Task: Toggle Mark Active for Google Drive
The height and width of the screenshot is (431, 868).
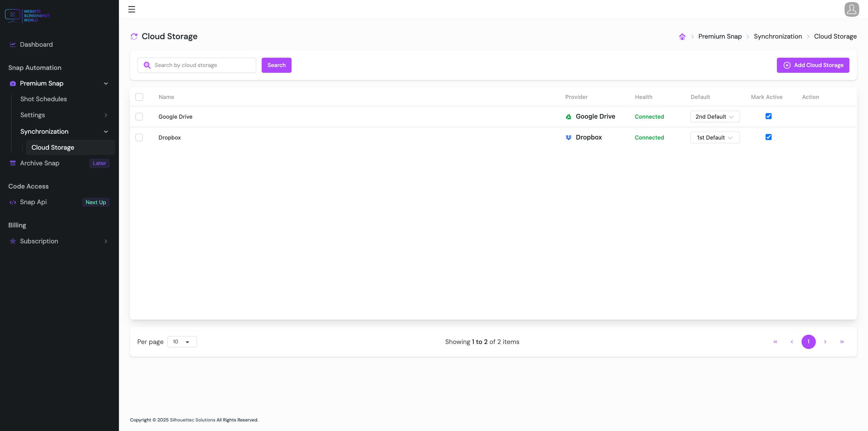Action: coord(768,116)
